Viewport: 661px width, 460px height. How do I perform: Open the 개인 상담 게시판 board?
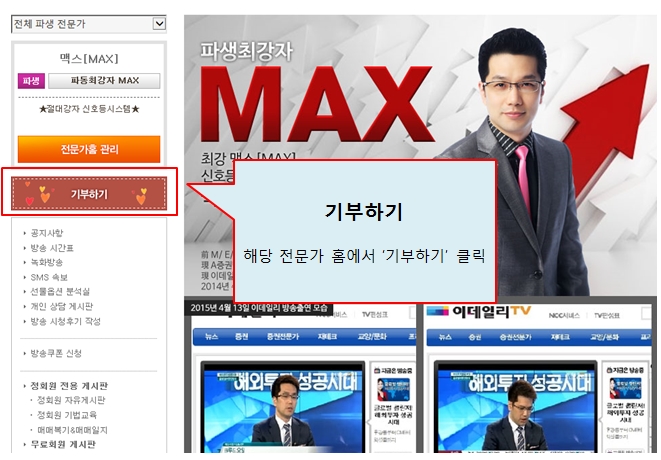tap(62, 306)
